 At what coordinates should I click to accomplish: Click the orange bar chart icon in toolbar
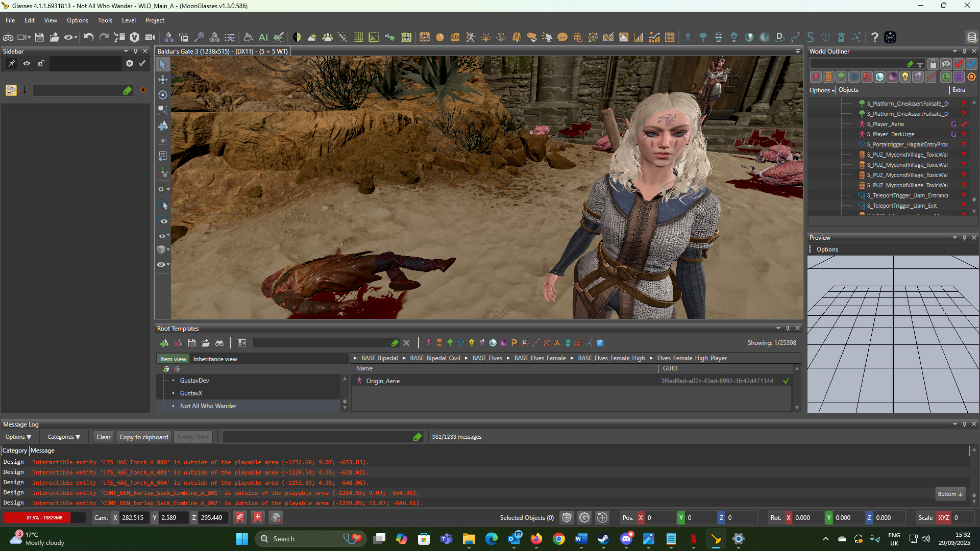coord(639,37)
